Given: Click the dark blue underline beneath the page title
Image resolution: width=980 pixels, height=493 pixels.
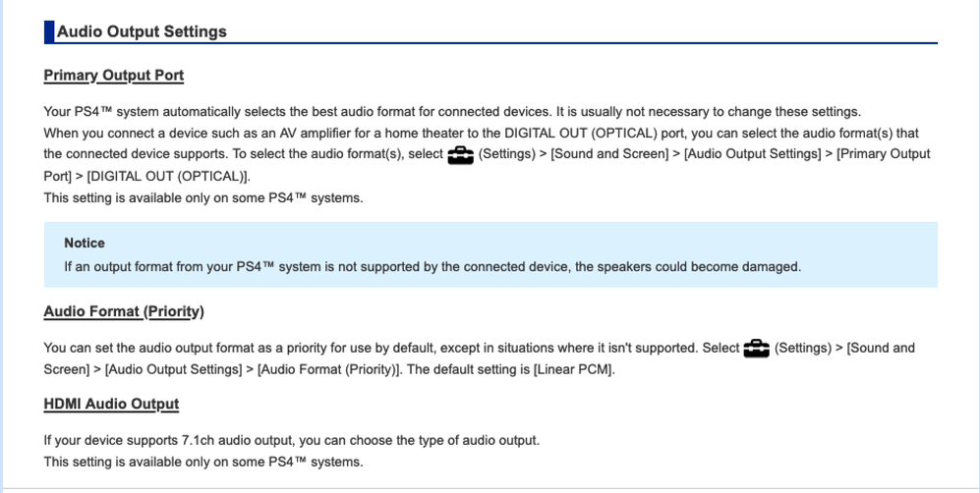Looking at the screenshot, I should (x=590, y=43).
